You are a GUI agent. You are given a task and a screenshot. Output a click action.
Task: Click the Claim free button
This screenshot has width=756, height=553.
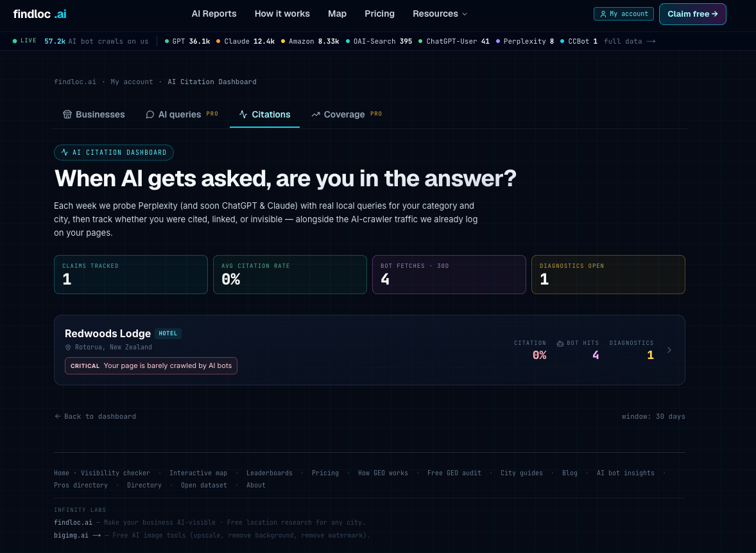[x=692, y=14]
